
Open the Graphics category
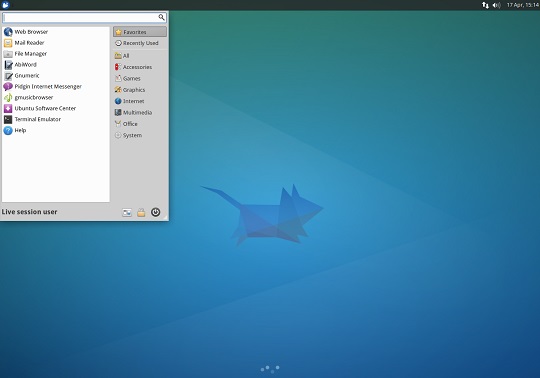(x=140, y=90)
